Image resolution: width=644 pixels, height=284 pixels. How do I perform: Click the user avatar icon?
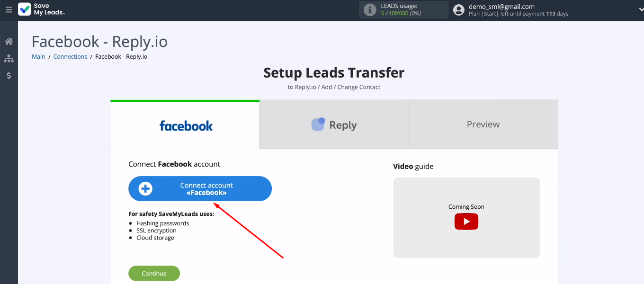pos(458,10)
